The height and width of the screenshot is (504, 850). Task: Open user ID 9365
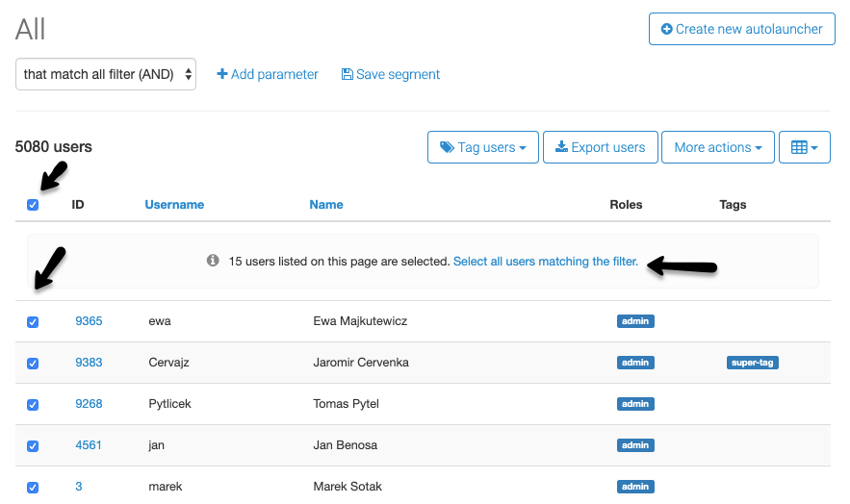pos(89,321)
